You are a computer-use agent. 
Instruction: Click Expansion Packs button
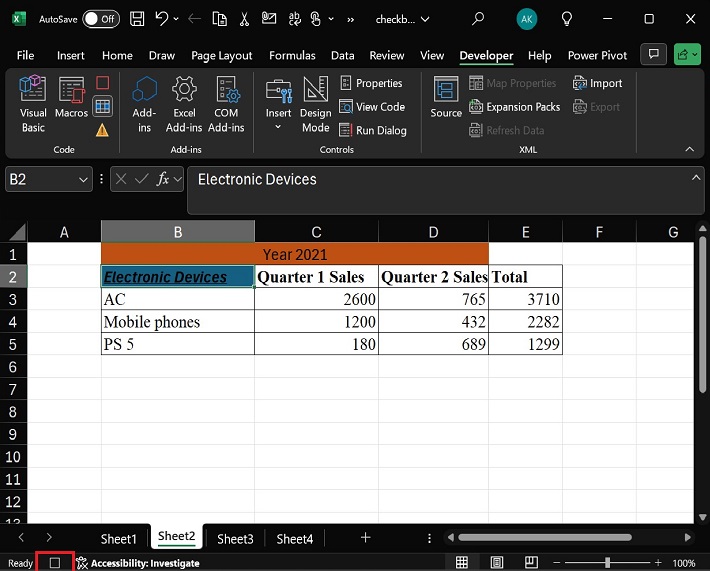tap(514, 107)
